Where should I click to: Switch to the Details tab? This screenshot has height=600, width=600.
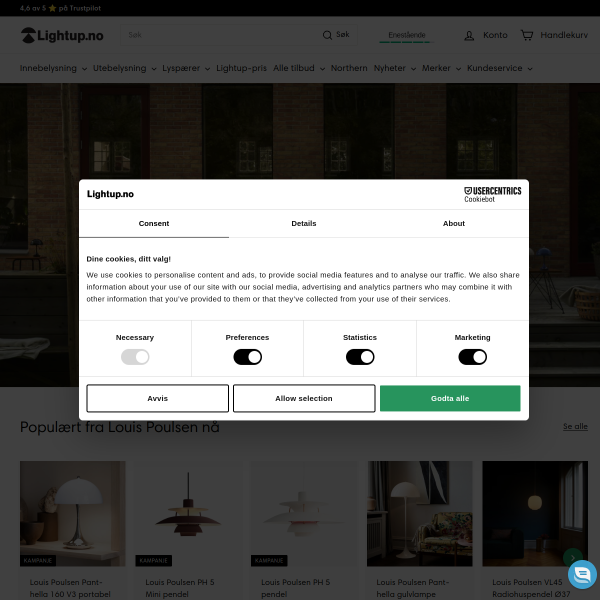tap(304, 223)
